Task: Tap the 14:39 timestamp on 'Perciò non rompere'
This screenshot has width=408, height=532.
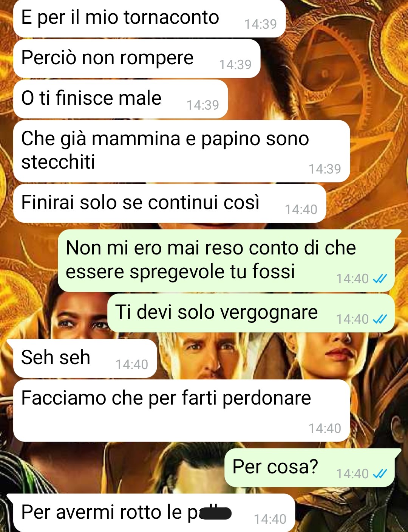Action: coord(235,65)
